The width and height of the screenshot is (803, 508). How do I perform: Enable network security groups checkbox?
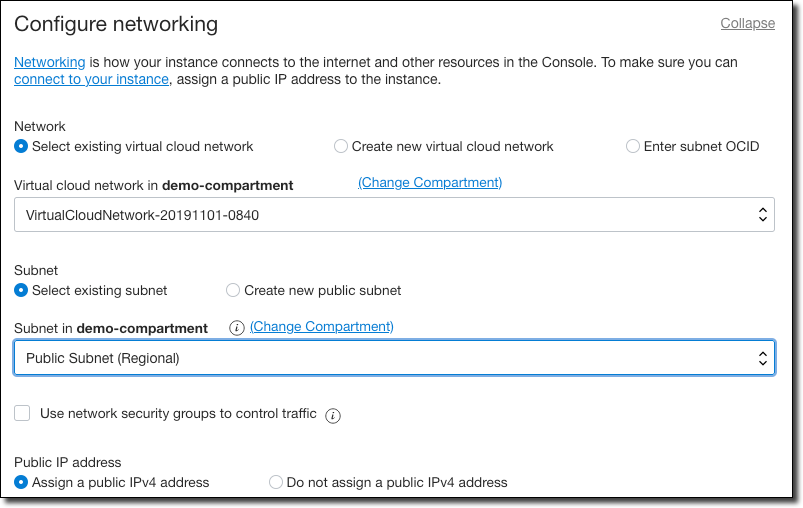coord(22,413)
